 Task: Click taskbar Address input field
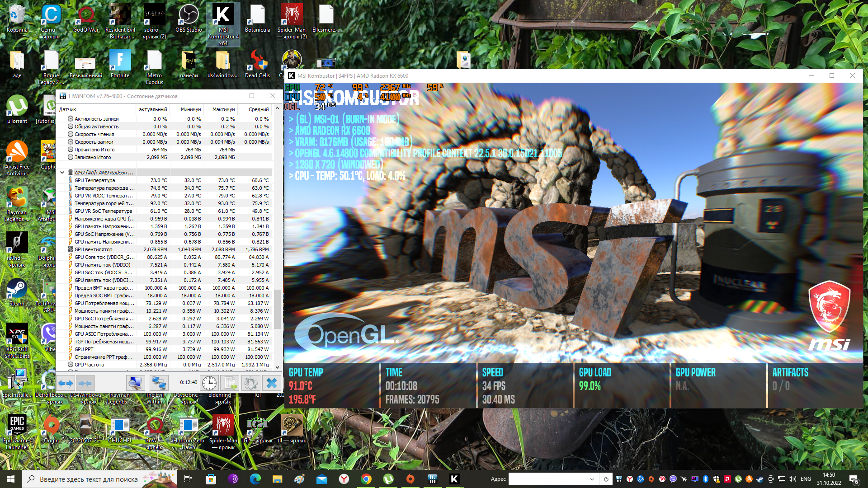[548, 479]
